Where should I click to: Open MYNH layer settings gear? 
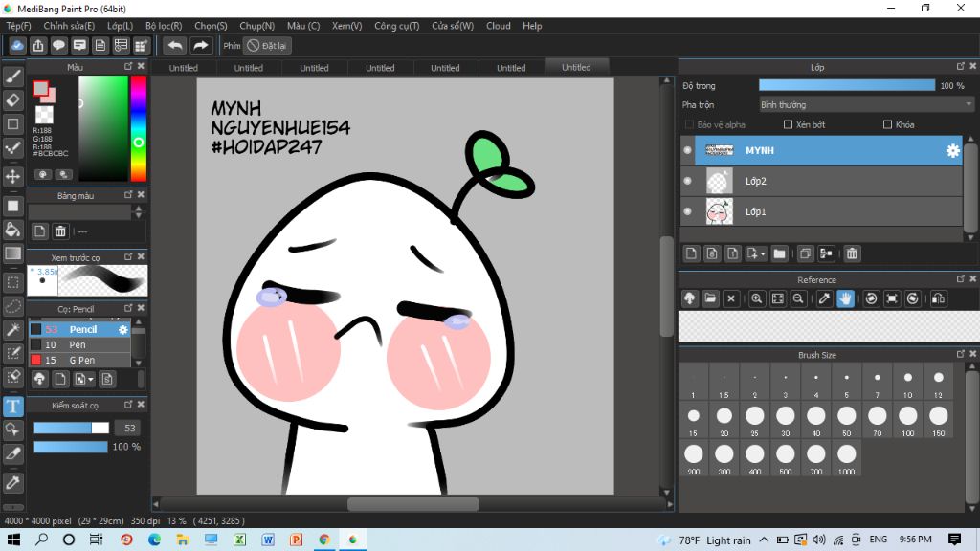tap(952, 150)
